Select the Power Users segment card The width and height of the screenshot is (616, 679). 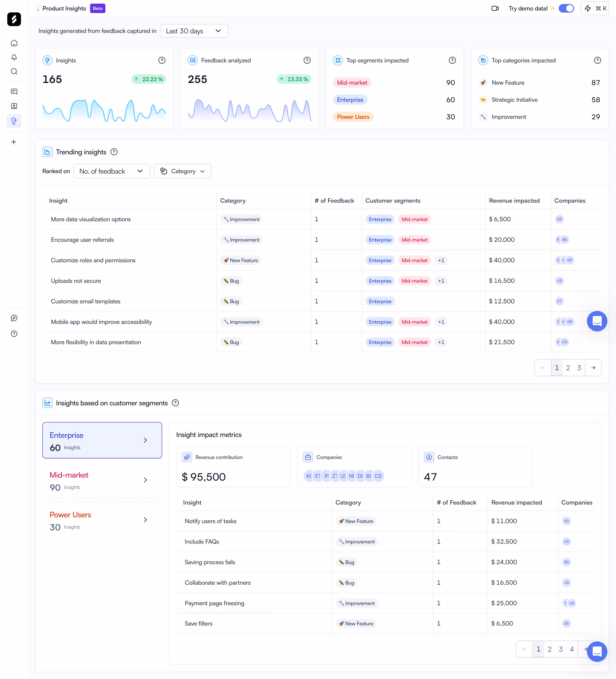tap(102, 520)
